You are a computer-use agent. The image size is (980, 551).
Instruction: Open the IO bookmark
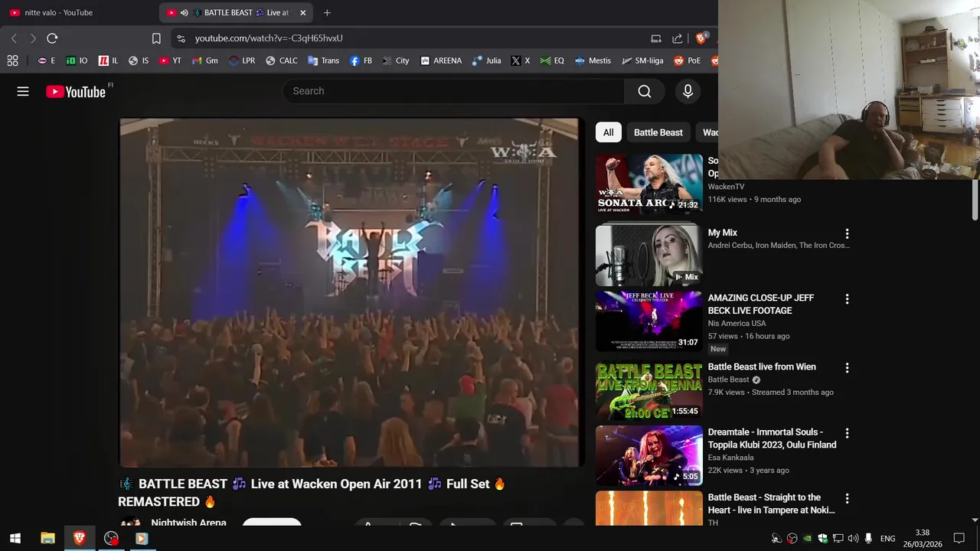click(77, 60)
